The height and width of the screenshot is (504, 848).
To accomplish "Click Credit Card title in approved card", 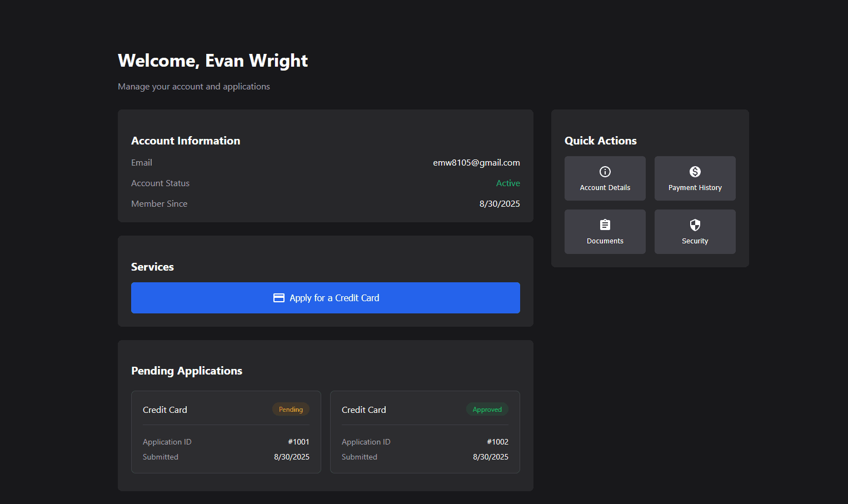I will [x=364, y=410].
